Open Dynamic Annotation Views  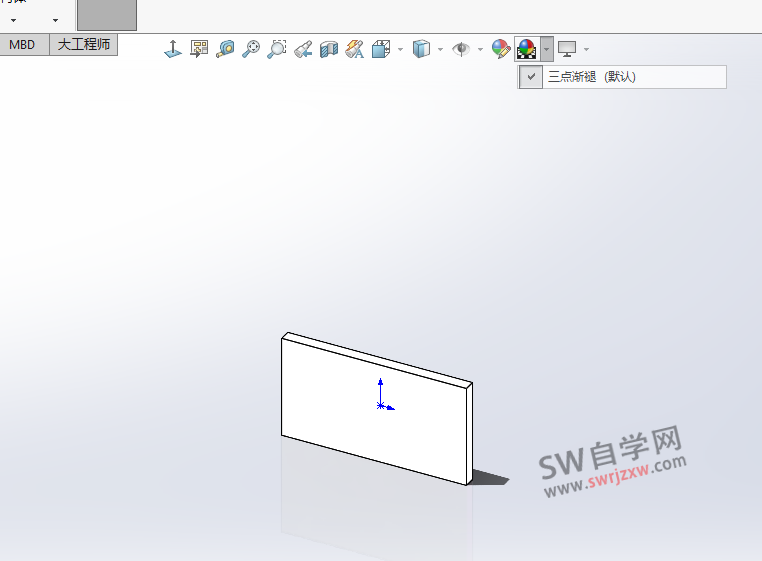(355, 49)
